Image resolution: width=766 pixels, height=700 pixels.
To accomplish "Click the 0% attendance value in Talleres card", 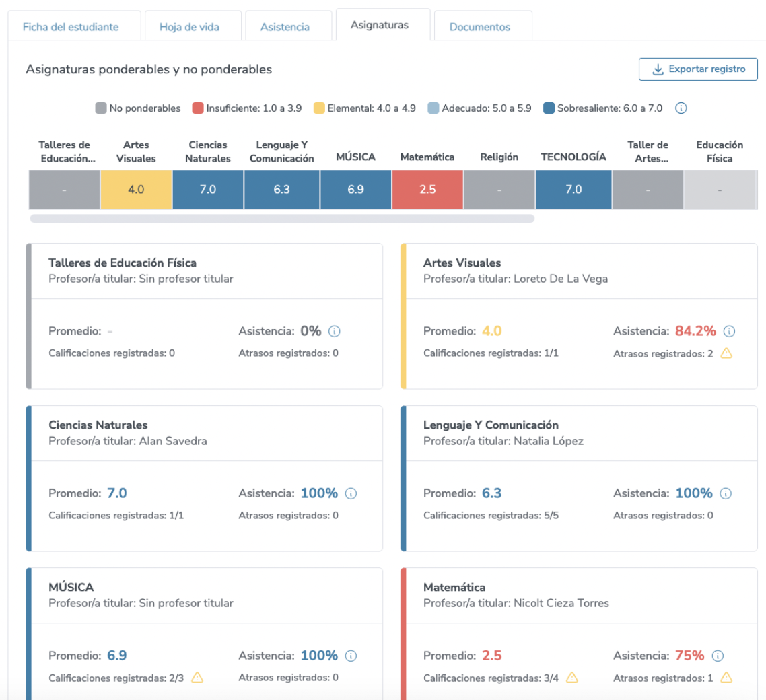I will coord(311,331).
